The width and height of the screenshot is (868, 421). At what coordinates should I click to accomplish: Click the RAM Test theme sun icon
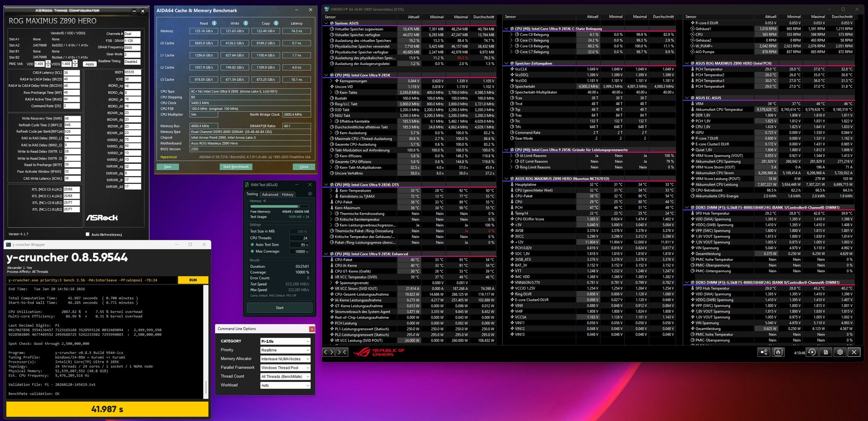(310, 194)
